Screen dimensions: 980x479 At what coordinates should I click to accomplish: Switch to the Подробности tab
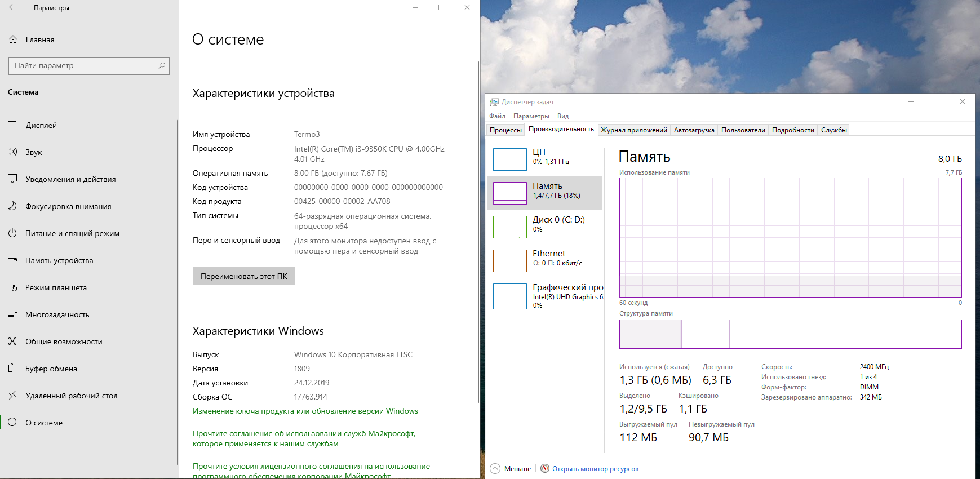(793, 130)
